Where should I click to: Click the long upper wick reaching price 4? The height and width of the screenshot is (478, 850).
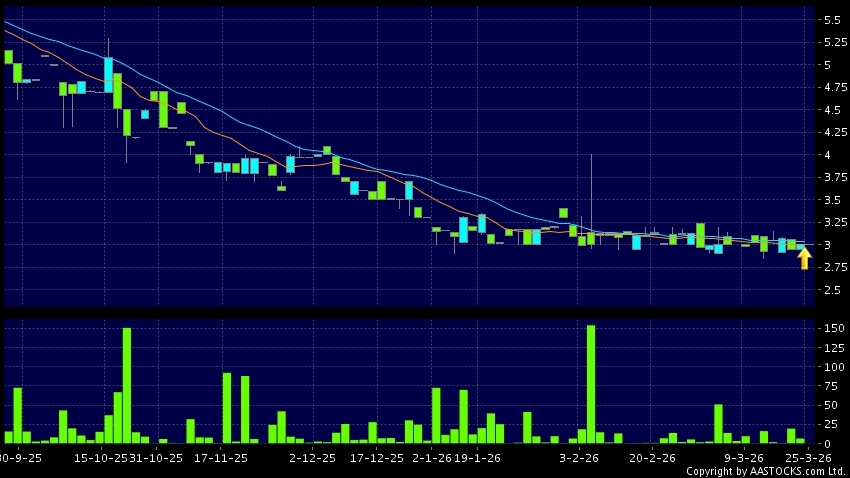pos(592,190)
